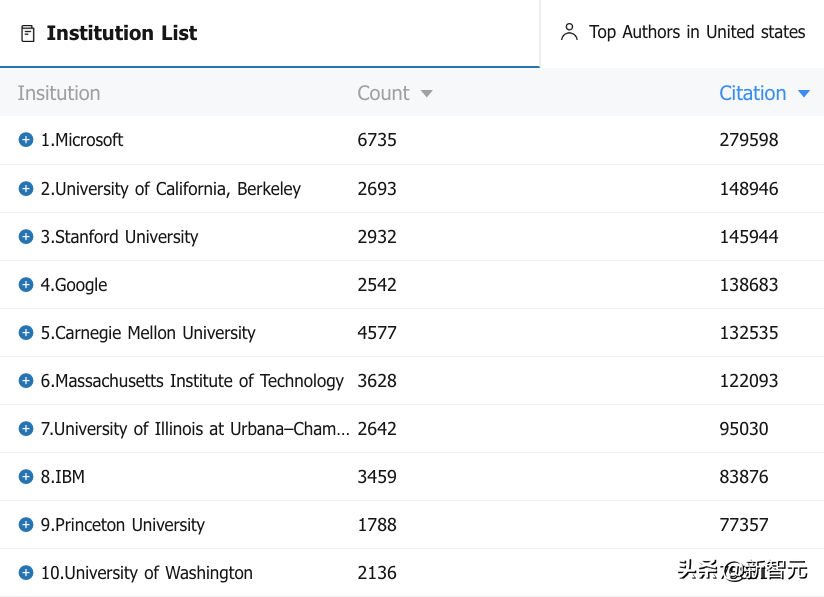Click the plus icon beside Princeton University
This screenshot has width=824, height=597.
[26, 524]
